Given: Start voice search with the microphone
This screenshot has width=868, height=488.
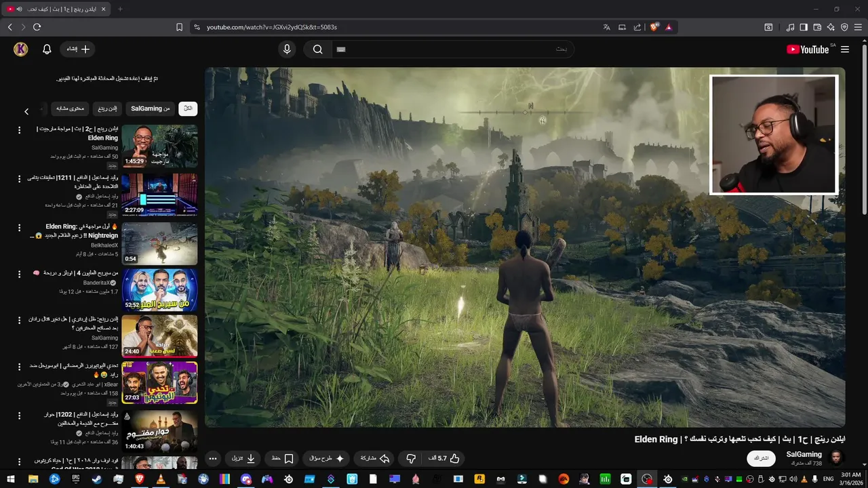Looking at the screenshot, I should (x=287, y=49).
